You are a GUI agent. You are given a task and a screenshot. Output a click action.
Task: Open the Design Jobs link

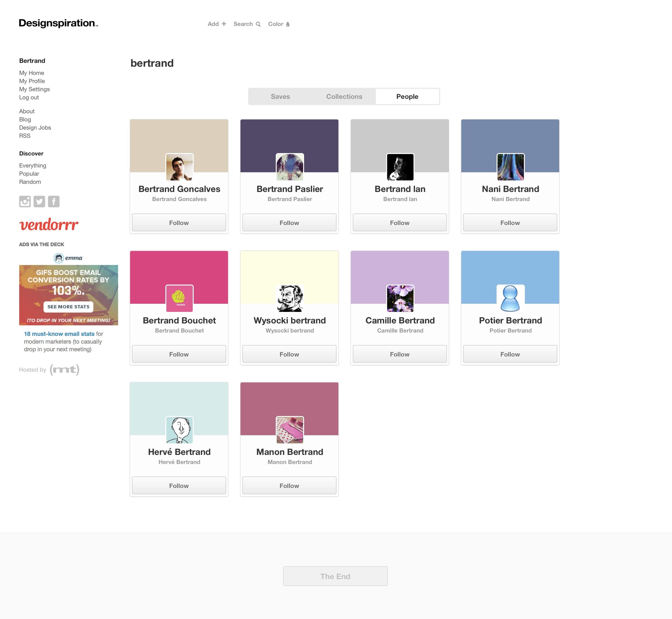coord(35,128)
